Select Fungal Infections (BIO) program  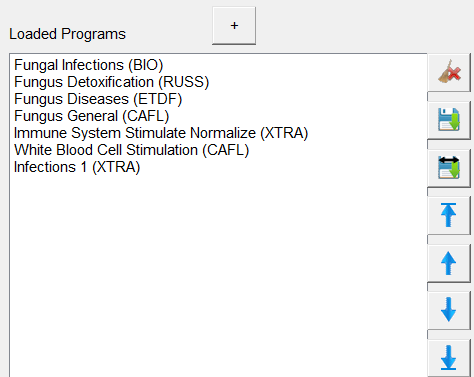click(x=88, y=65)
